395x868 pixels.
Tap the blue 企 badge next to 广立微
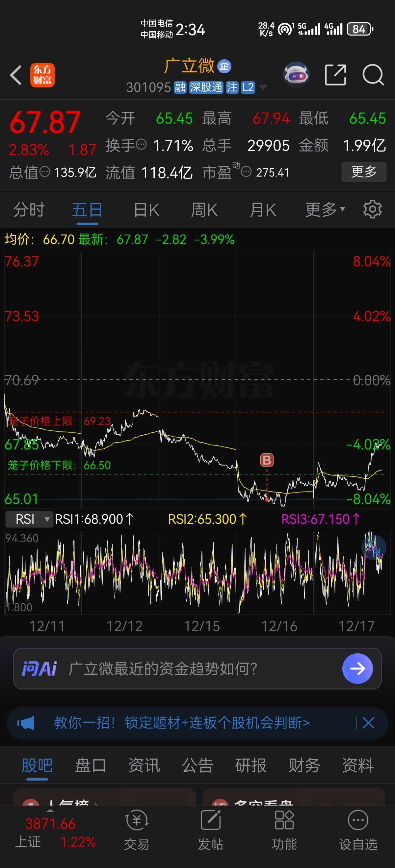pos(224,66)
